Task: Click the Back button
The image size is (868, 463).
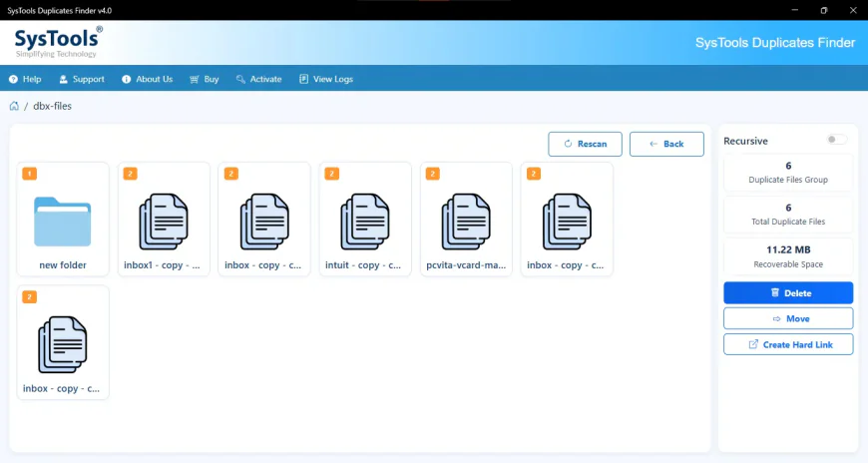Action: click(666, 144)
